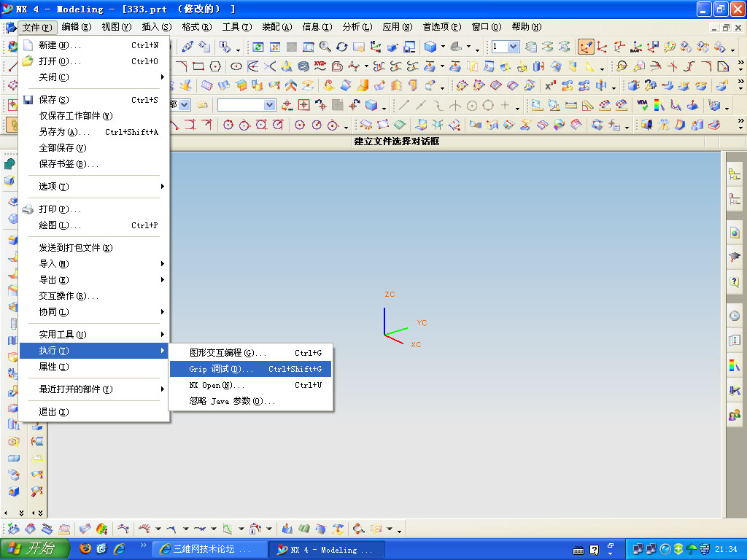Viewport: 747px width, 560px height.
Task: Click the rainbow color analysis icon
Action: tap(659, 105)
